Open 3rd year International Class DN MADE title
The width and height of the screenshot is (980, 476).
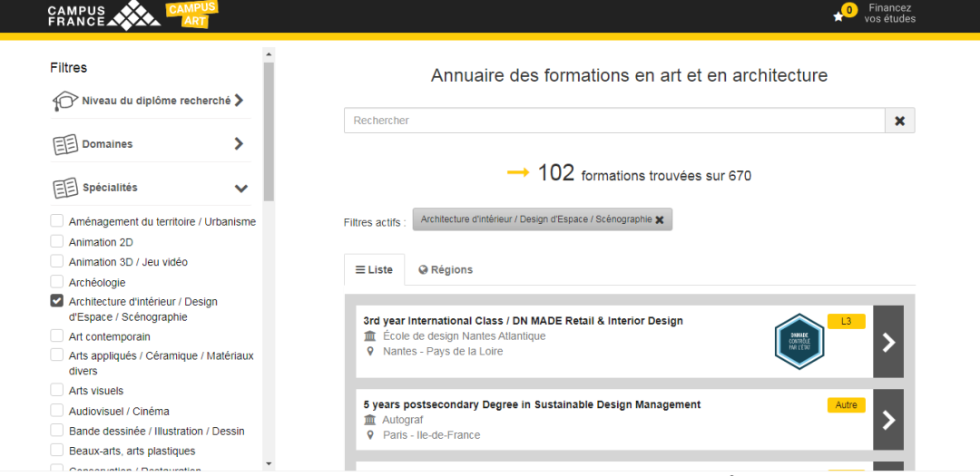pyautogui.click(x=524, y=321)
